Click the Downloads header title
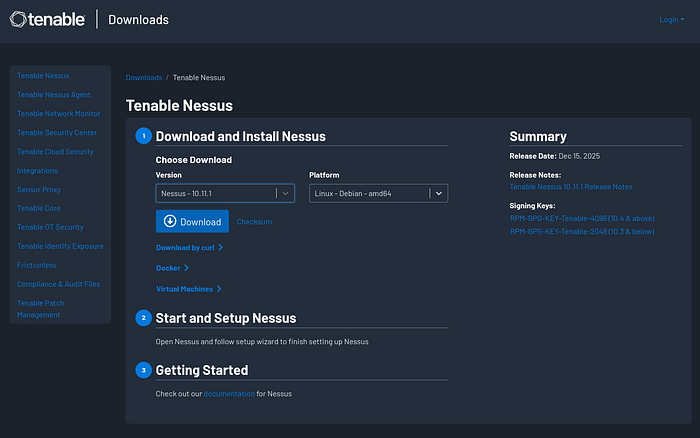This screenshot has height=438, width=700. coord(138,20)
